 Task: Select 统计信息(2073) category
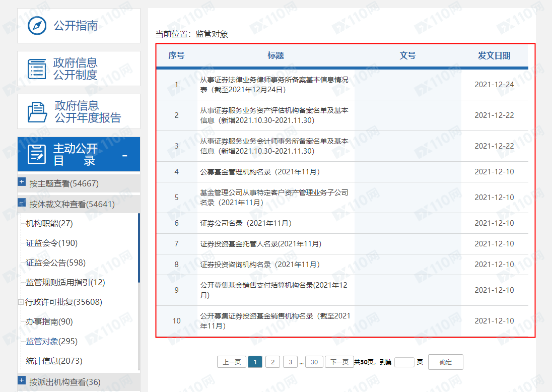point(54,361)
